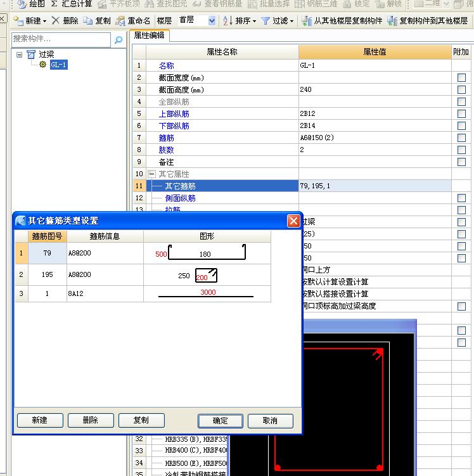This screenshot has height=476, width=474.
Task: Select GL-1 component in the tree
Action: point(58,65)
